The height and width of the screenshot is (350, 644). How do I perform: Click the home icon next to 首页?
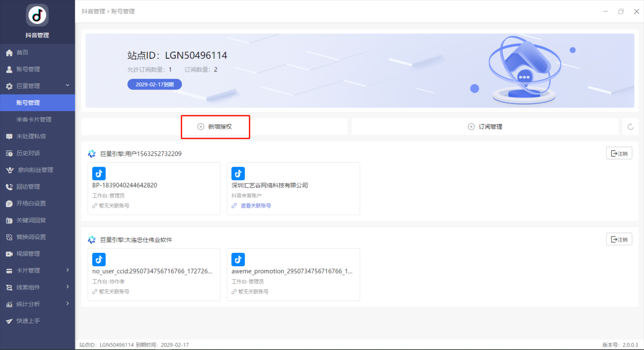click(9, 53)
